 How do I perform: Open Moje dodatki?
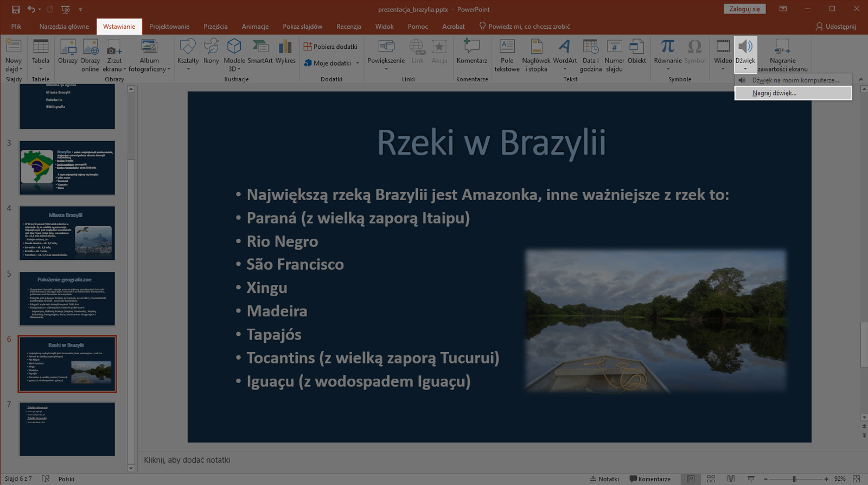(x=327, y=63)
